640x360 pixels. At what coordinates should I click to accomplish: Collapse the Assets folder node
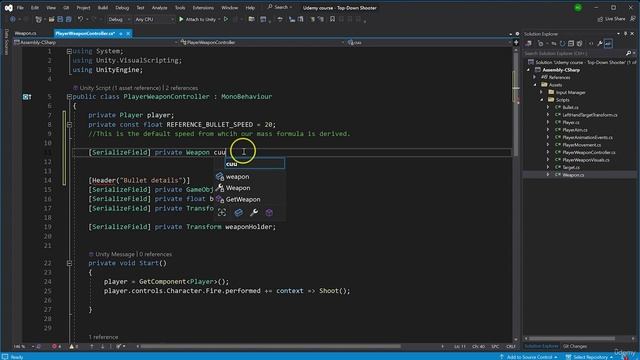point(535,85)
